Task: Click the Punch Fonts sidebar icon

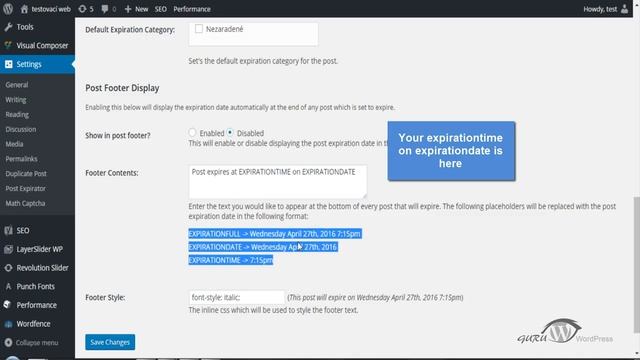Action: point(8,287)
